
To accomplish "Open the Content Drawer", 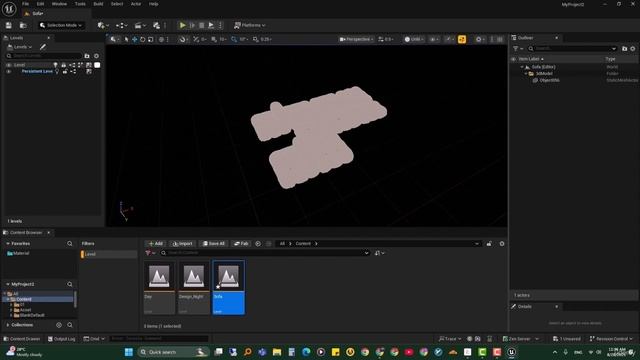I will tap(22, 339).
